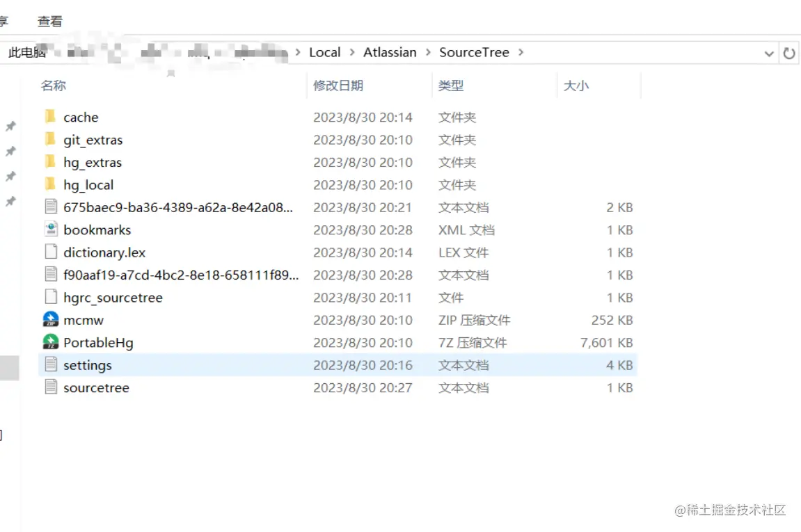This screenshot has width=801, height=532.
Task: Select the mcmw file name
Action: (x=84, y=320)
